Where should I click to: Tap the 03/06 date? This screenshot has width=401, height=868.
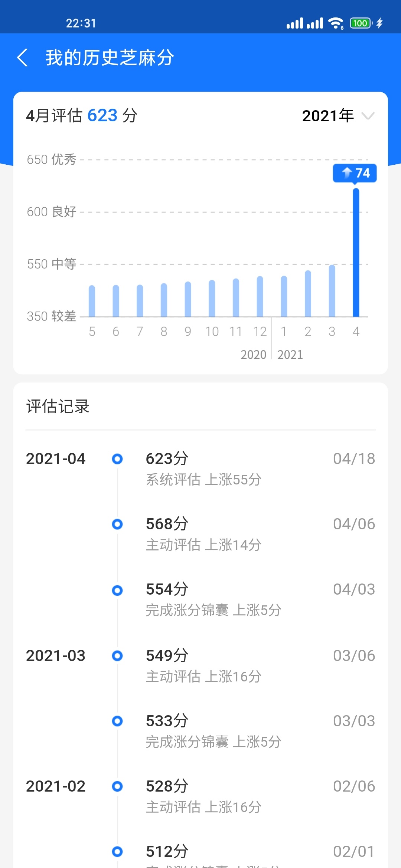tap(354, 656)
